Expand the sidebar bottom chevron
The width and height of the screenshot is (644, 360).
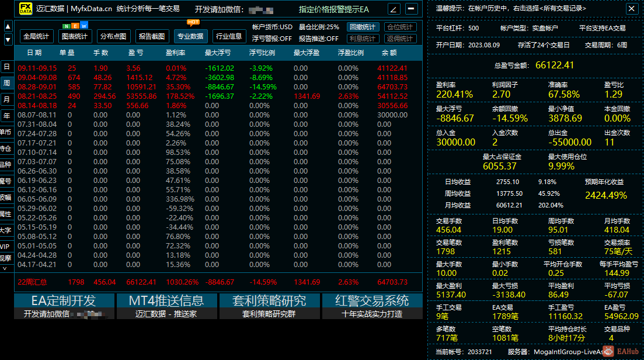[x=5, y=268]
